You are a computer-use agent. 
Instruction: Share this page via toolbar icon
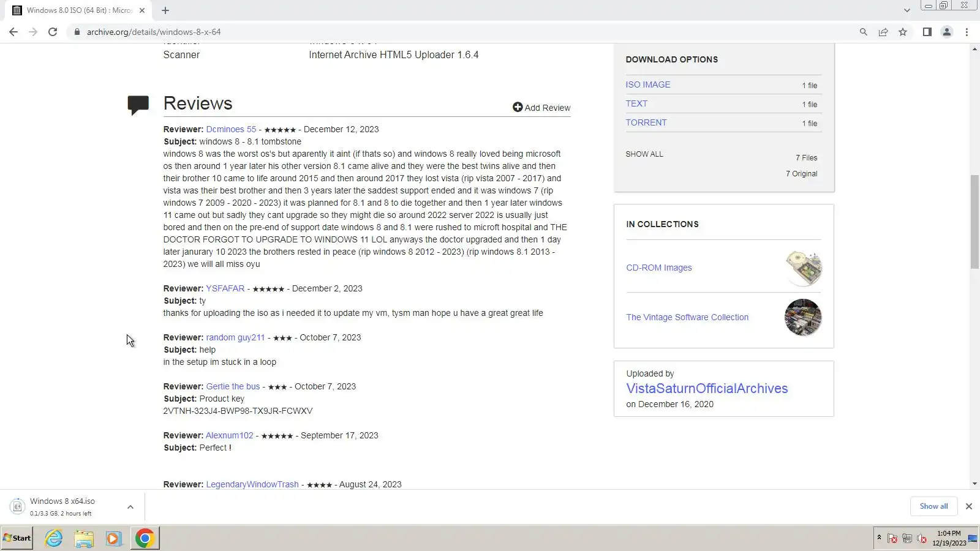click(x=883, y=32)
